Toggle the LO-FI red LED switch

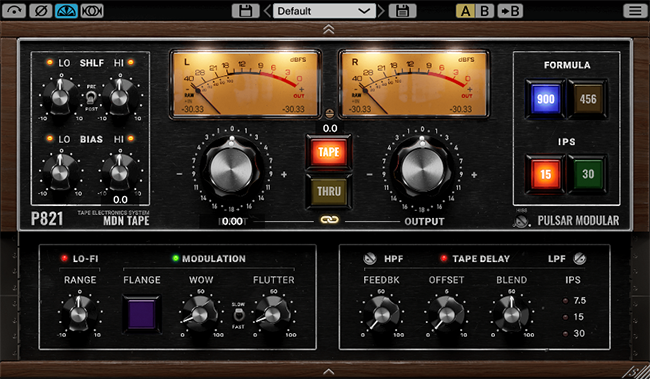[64, 258]
